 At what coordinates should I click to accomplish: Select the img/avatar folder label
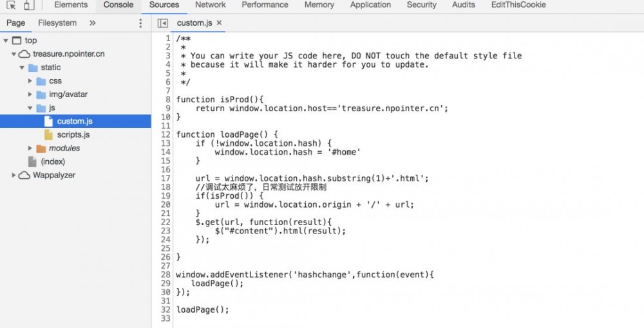(x=68, y=95)
